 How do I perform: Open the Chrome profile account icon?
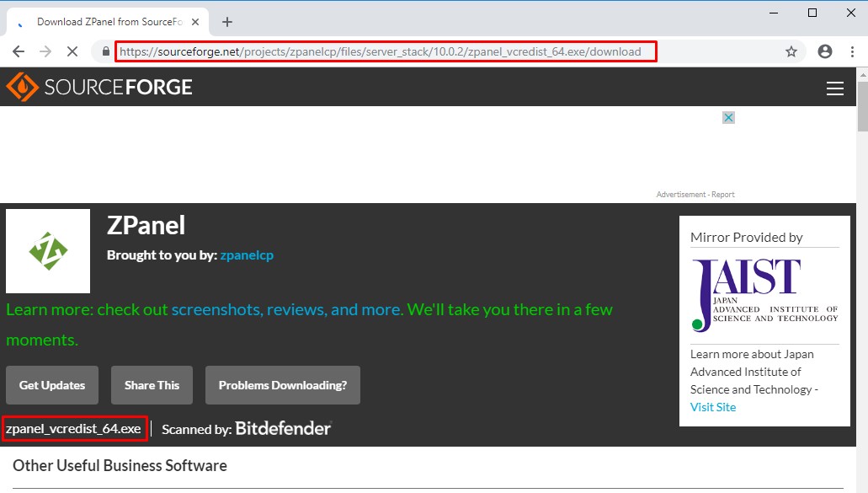pos(825,51)
